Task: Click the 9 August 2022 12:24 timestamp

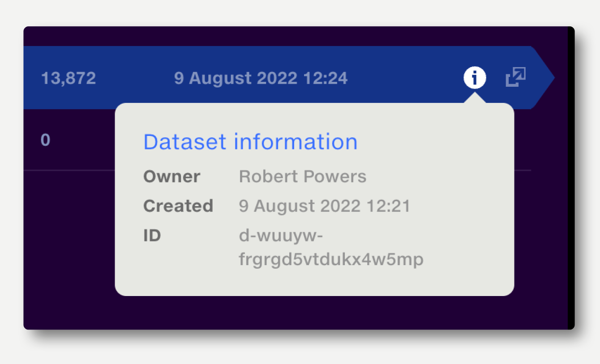Action: (261, 78)
